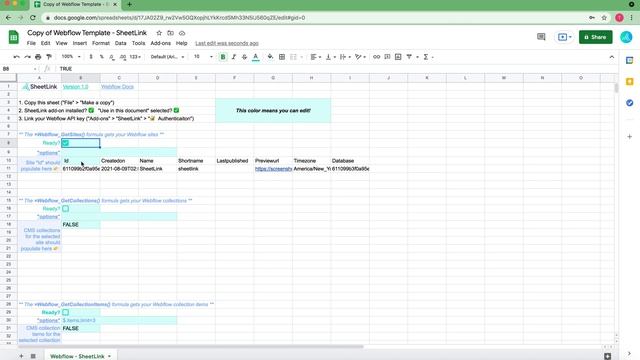Open the preview URL link in row 11

point(273,169)
